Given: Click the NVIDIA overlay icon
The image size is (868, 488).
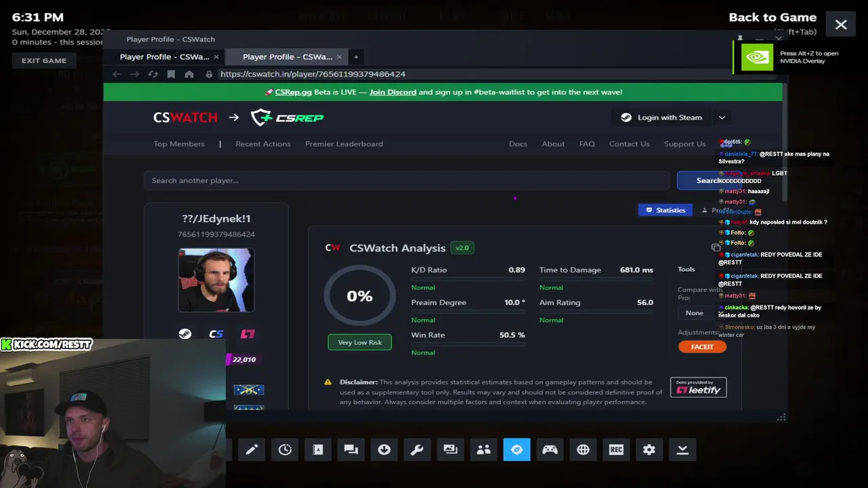Looking at the screenshot, I should [757, 57].
